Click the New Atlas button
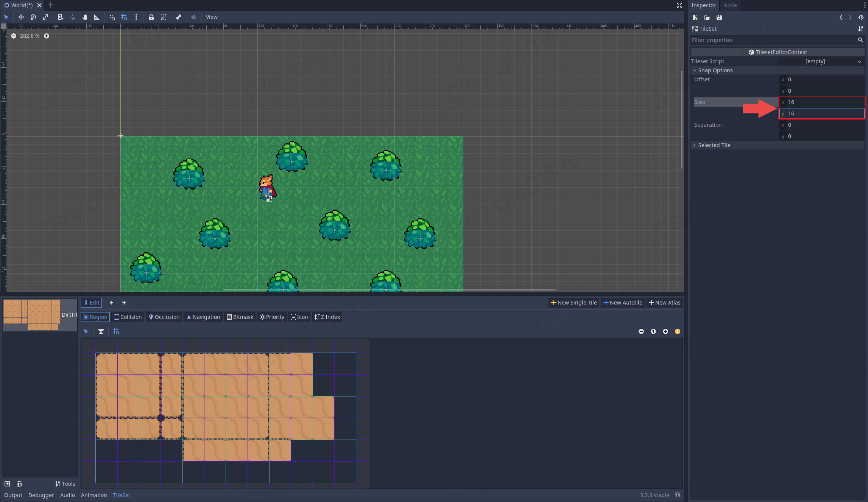 pos(664,303)
